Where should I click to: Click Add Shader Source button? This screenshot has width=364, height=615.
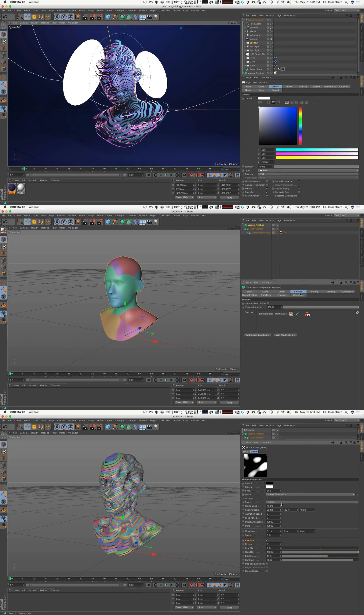[x=286, y=335]
